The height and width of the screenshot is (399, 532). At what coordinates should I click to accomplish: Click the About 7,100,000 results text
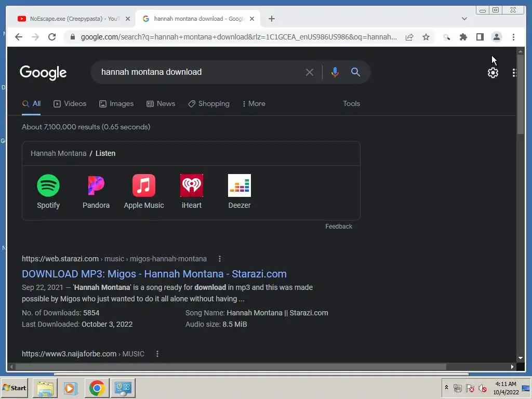pyautogui.click(x=86, y=127)
